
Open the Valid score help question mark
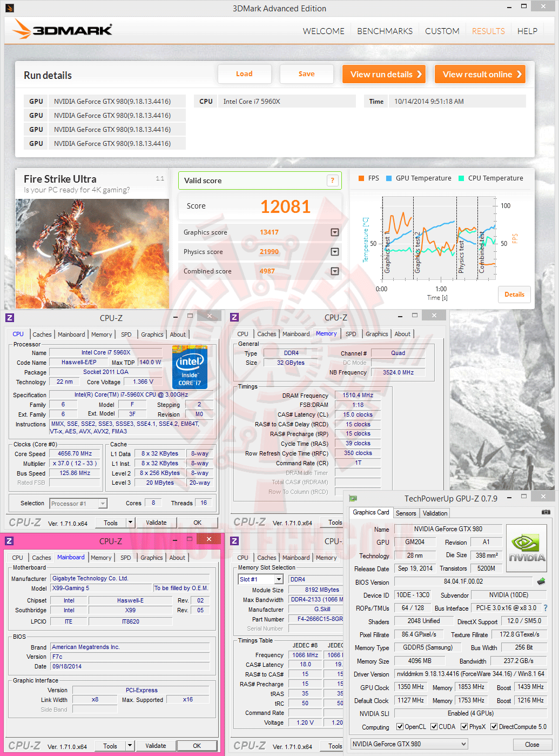point(333,180)
